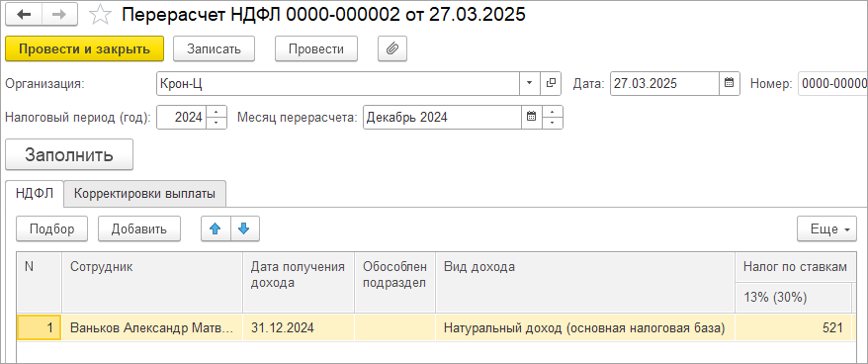Open the Еще dropdown menu

(x=827, y=228)
